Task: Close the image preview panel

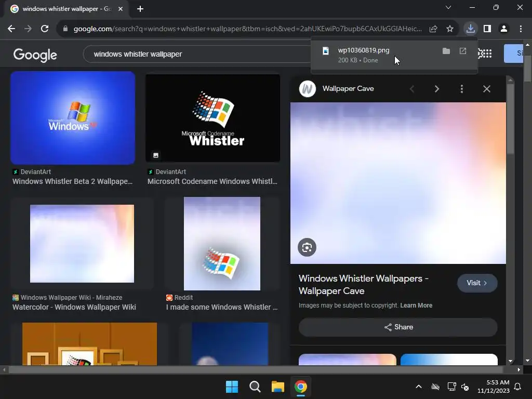Action: 486,89
